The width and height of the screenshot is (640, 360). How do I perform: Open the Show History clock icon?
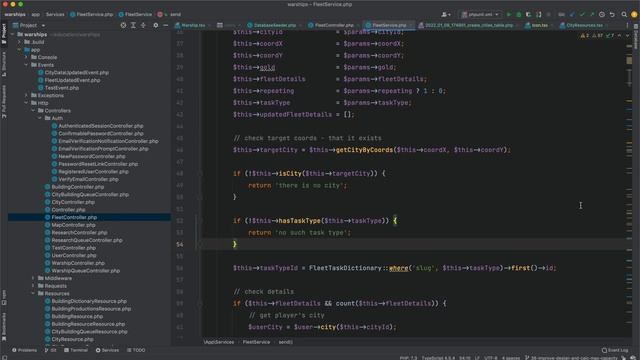(602, 14)
